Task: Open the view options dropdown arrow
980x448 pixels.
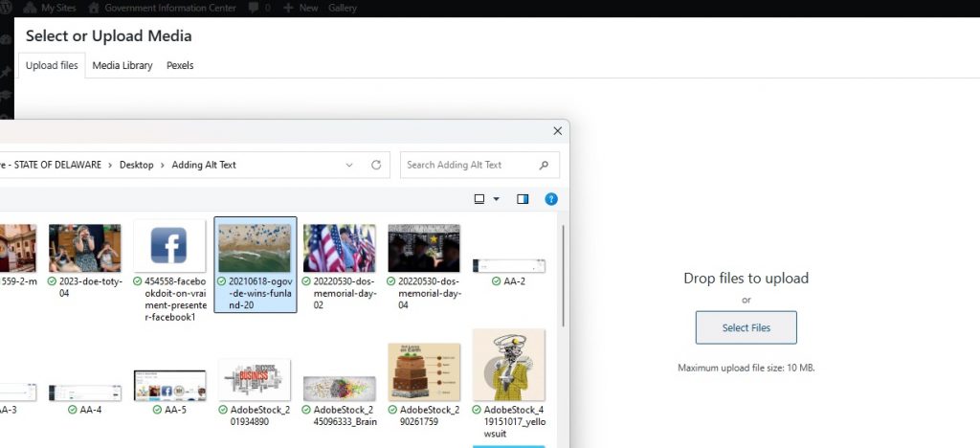Action: pos(497,199)
